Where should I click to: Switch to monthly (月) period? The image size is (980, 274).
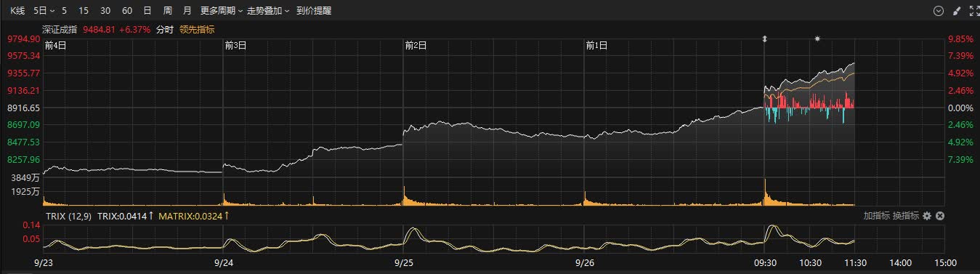(187, 11)
